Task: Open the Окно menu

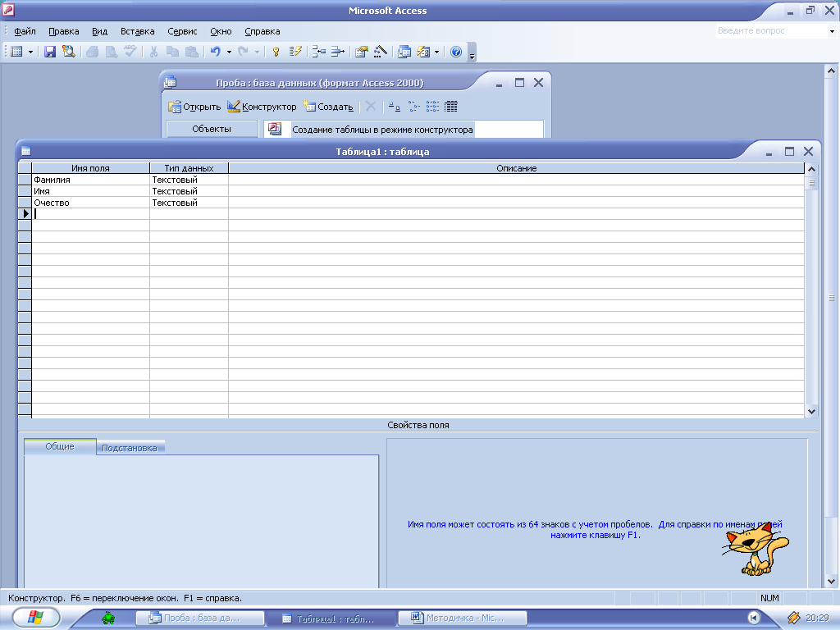Action: click(221, 31)
